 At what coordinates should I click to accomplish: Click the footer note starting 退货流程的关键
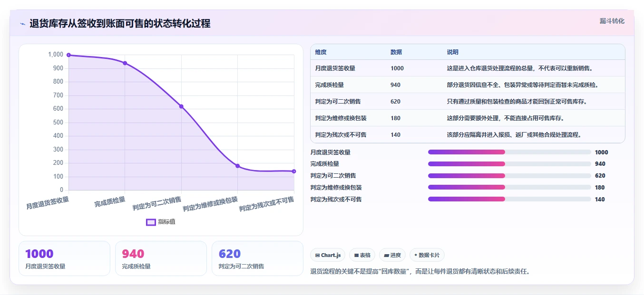coord(420,272)
